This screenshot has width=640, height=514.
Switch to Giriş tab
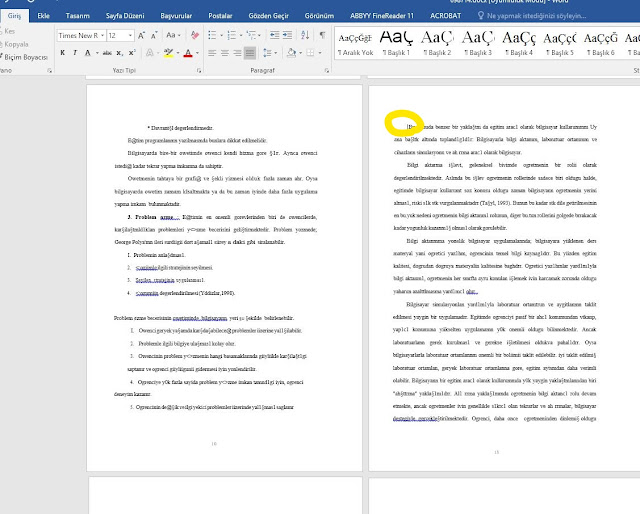click(14, 16)
